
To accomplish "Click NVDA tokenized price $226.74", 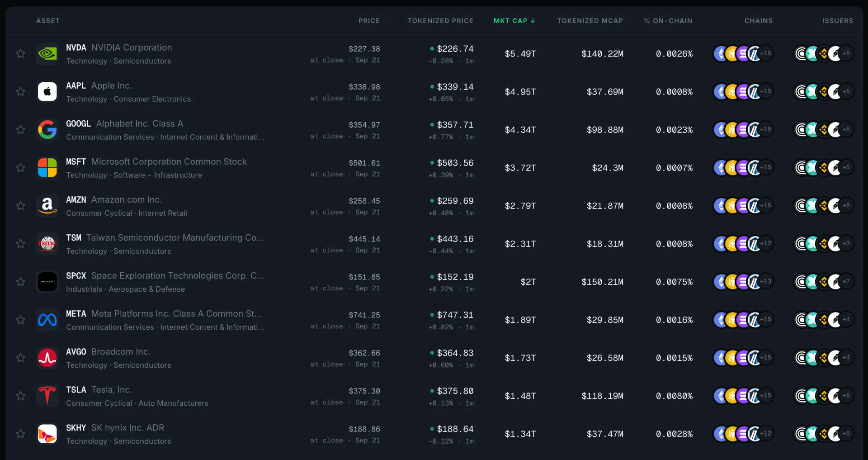I will tap(455, 49).
